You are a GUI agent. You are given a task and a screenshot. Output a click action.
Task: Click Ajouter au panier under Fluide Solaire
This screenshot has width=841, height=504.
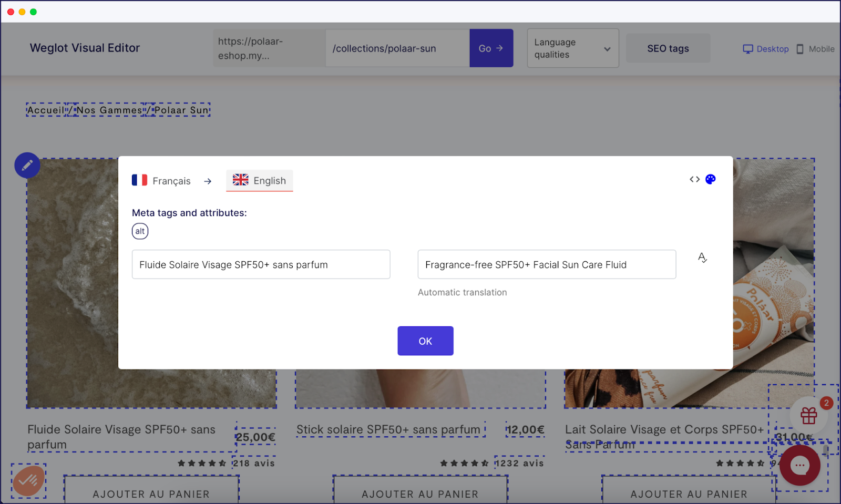coord(151,490)
